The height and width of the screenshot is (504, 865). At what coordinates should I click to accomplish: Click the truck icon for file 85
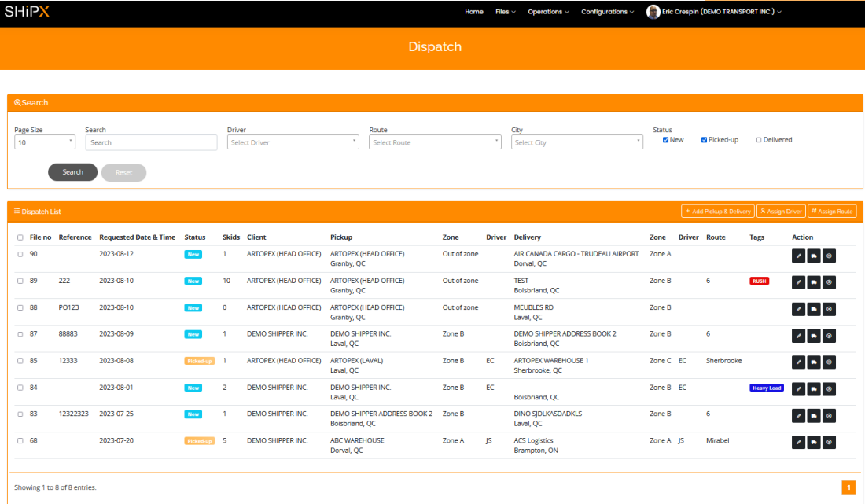point(814,362)
